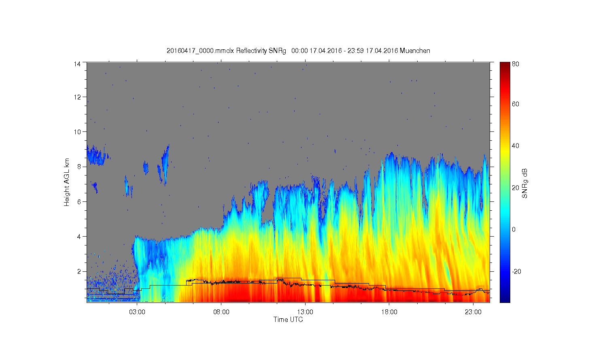607x364 pixels.
Task: Click the colorbar value 60
Action: pos(516,104)
